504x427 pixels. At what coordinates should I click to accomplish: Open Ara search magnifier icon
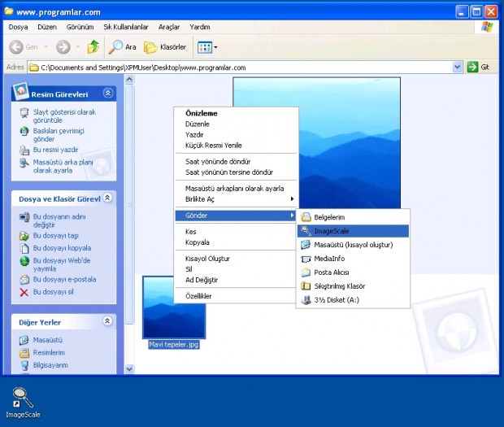[x=115, y=47]
